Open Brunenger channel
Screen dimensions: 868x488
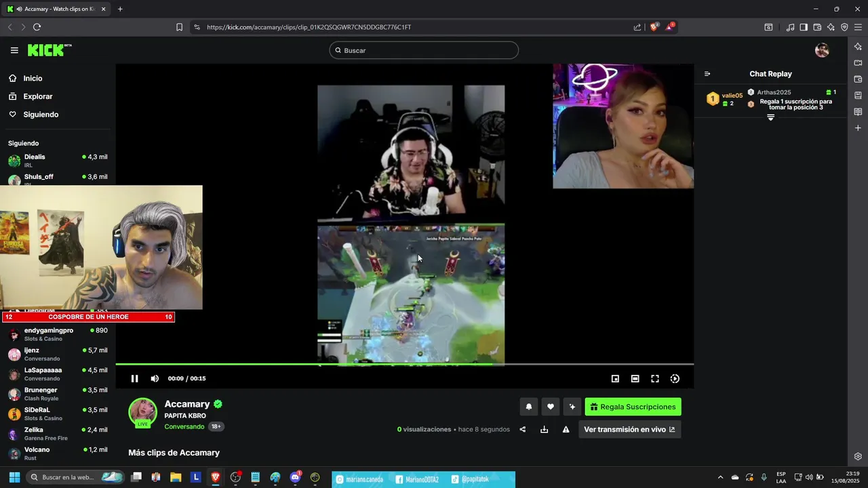click(58, 394)
